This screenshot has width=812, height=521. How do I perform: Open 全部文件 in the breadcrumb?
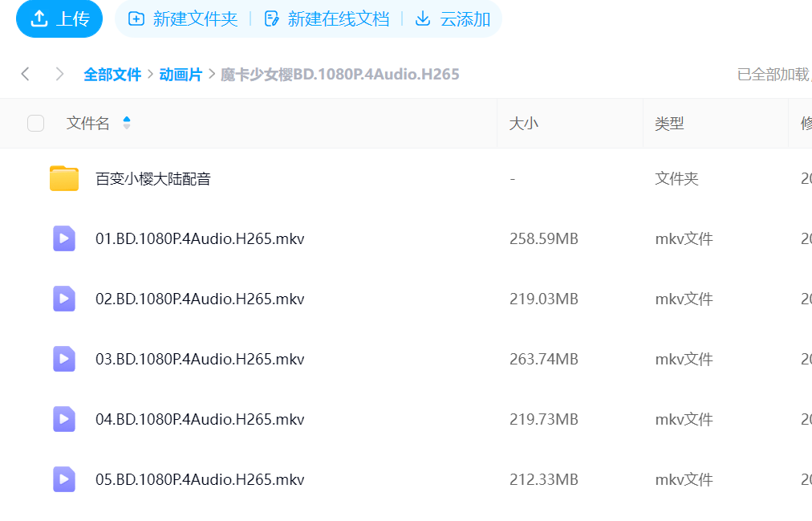tap(112, 74)
